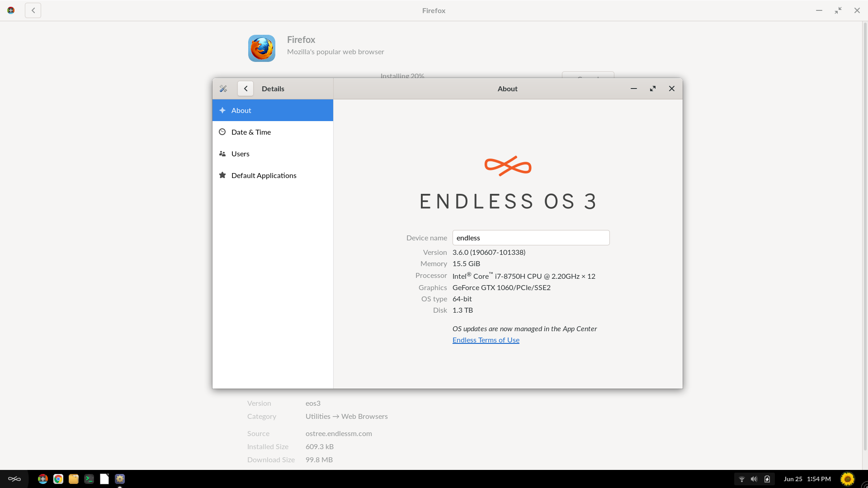
Task: Open Wi-Fi status in system tray
Action: pos(741,479)
